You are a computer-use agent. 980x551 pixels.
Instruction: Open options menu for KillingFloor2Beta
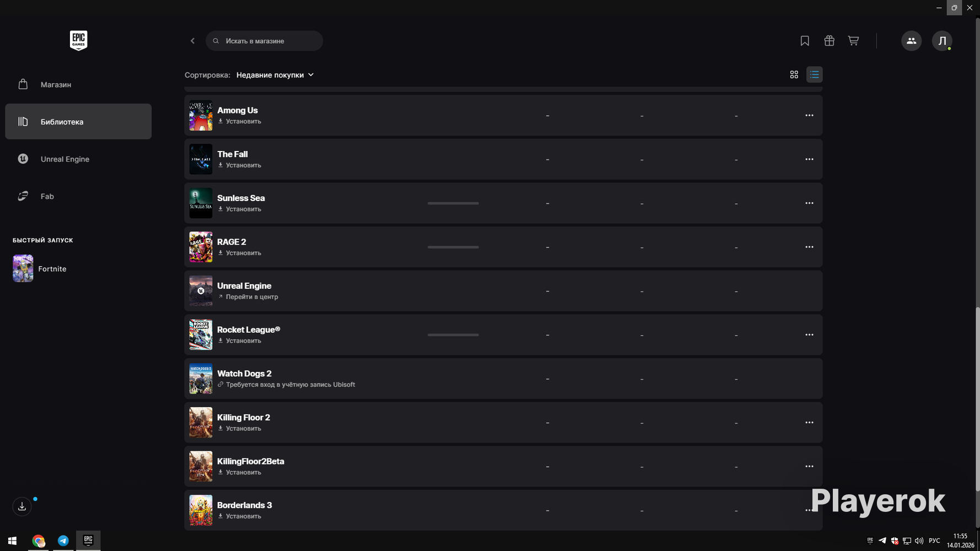coord(809,467)
